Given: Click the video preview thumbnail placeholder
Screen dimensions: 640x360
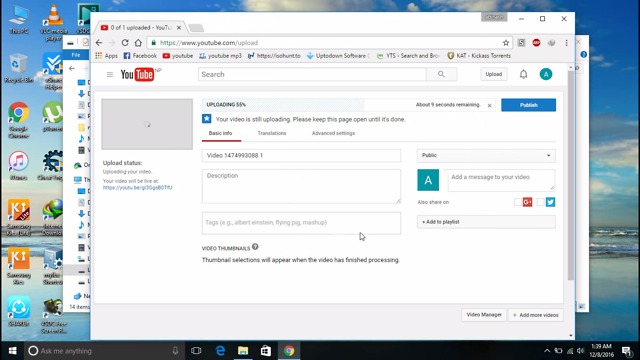Looking at the screenshot, I should pos(147,124).
